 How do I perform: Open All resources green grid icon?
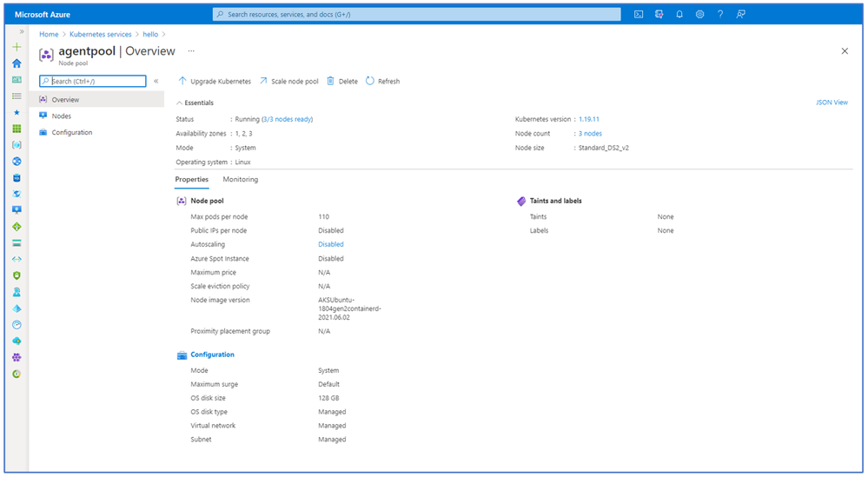point(17,129)
